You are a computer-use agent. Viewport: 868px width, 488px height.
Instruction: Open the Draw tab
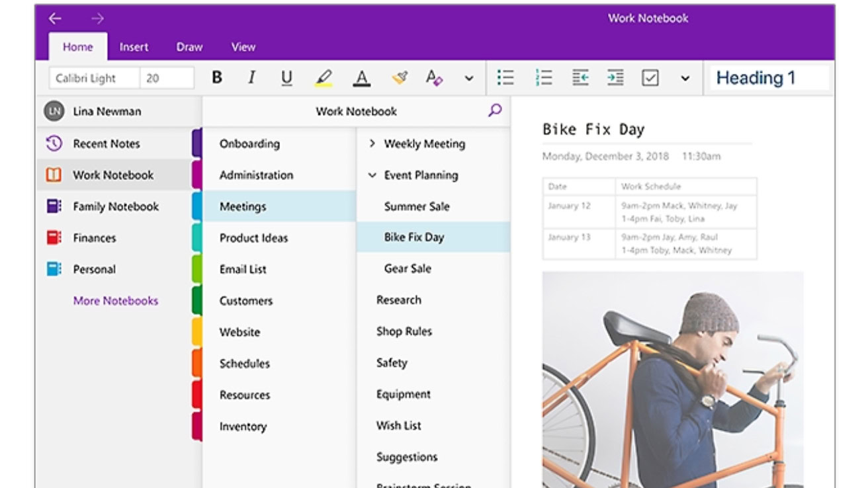tap(189, 47)
